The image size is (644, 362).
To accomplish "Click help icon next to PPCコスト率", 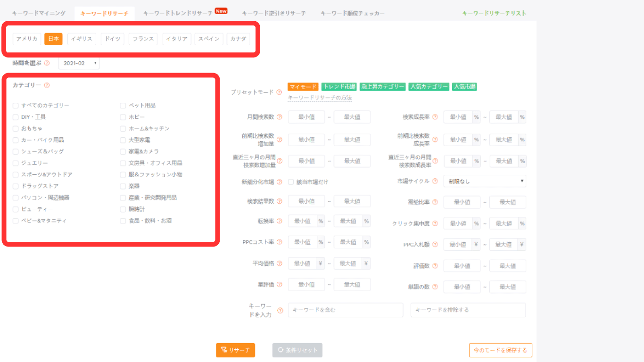I will click(x=280, y=242).
